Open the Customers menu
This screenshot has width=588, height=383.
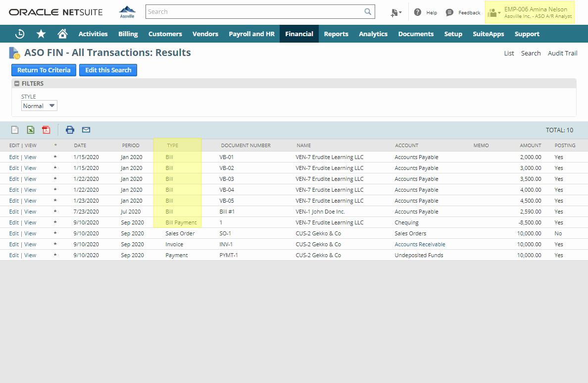tap(165, 34)
